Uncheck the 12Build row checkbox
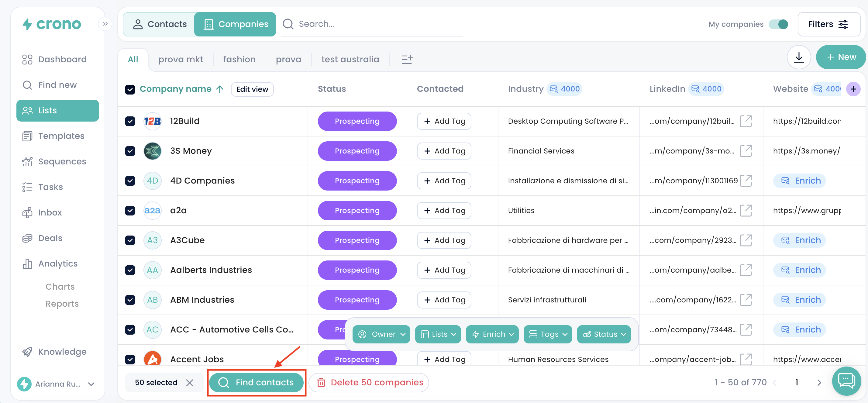Image resolution: width=868 pixels, height=403 pixels. (130, 121)
